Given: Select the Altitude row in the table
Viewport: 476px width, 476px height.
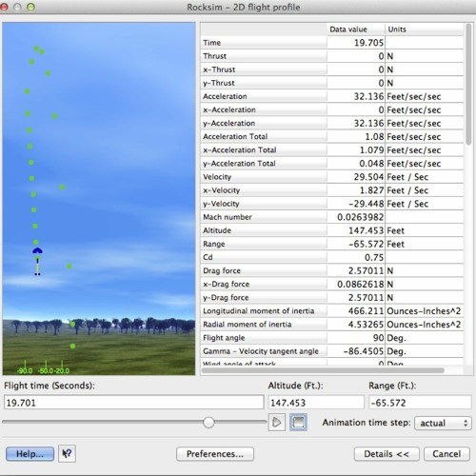Looking at the screenshot, I should (332, 230).
